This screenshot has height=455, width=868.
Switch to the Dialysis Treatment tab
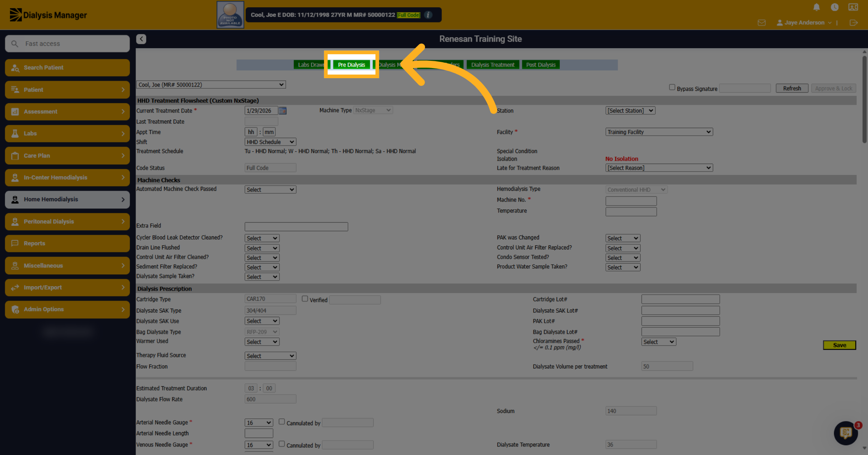point(493,65)
